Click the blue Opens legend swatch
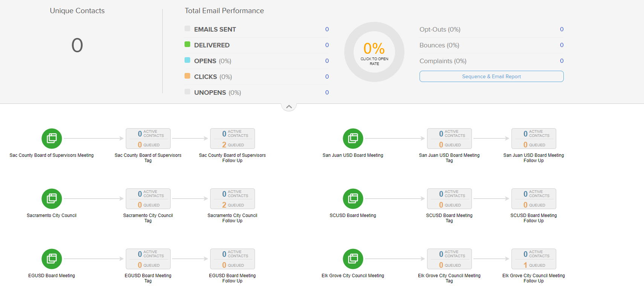644x302 pixels. tap(187, 60)
